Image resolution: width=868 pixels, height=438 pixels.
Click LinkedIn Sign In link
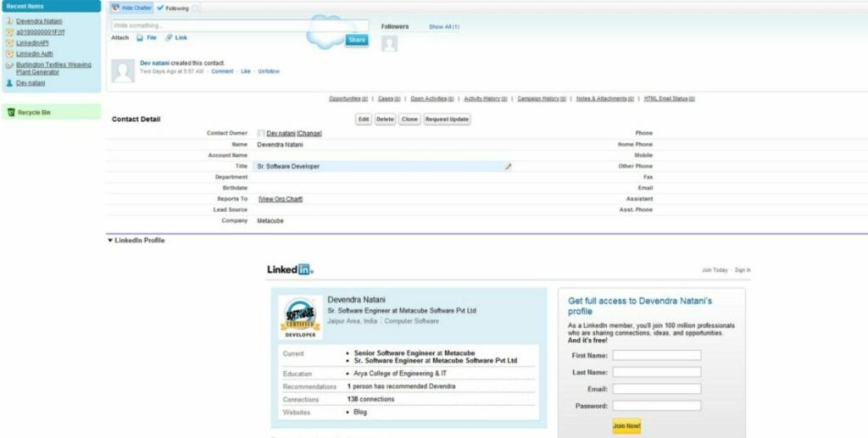click(743, 270)
